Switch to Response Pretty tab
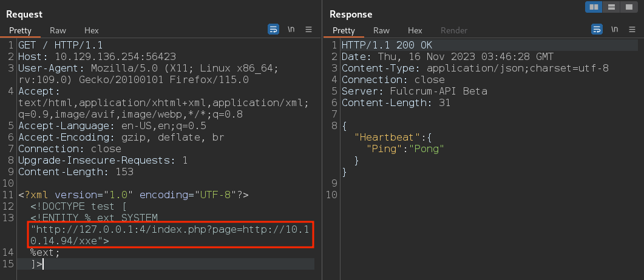644x280 pixels. pyautogui.click(x=344, y=30)
